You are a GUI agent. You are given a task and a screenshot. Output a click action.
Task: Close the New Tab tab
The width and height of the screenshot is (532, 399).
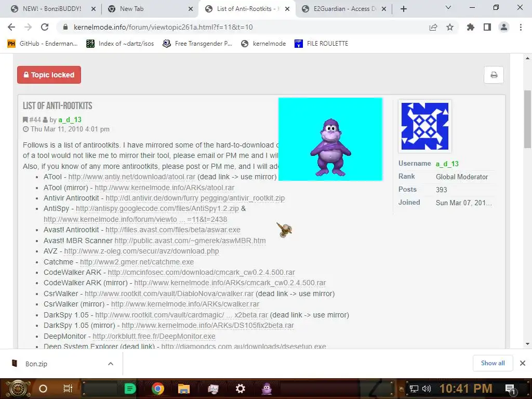coord(191,9)
